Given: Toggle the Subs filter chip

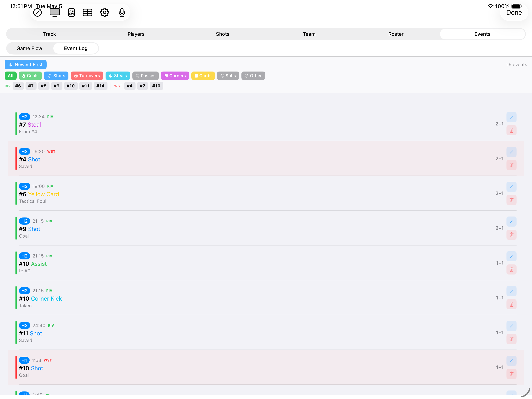Looking at the screenshot, I should coord(228,76).
